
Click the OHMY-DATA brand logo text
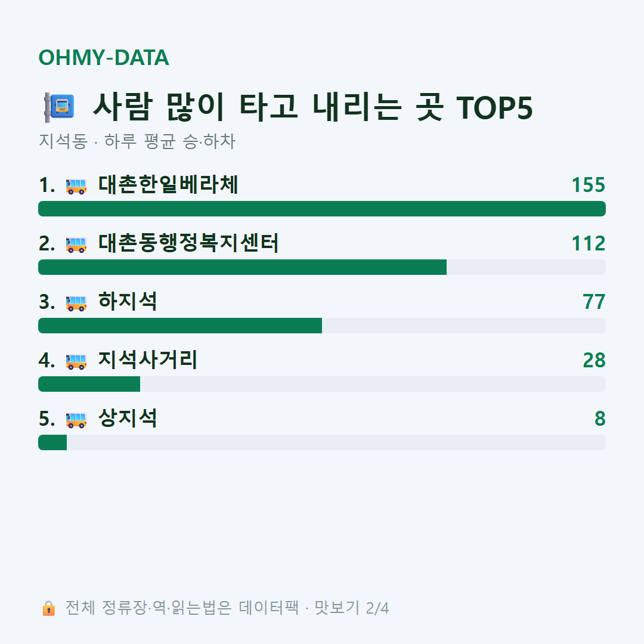[x=104, y=57]
